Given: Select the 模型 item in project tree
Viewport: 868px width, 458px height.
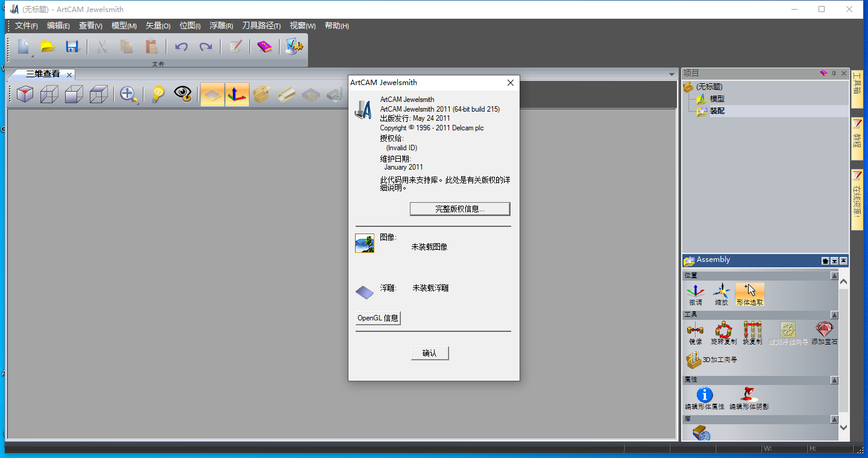Looking at the screenshot, I should (717, 99).
